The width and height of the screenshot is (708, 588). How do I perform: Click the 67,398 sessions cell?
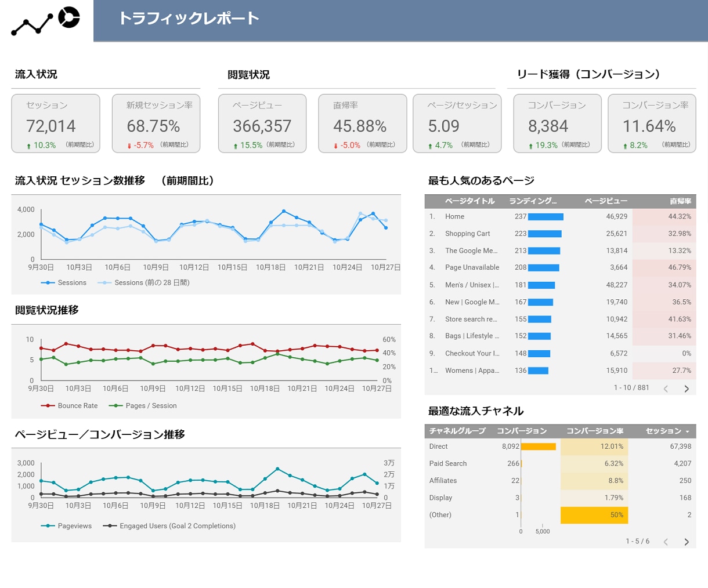click(x=680, y=447)
